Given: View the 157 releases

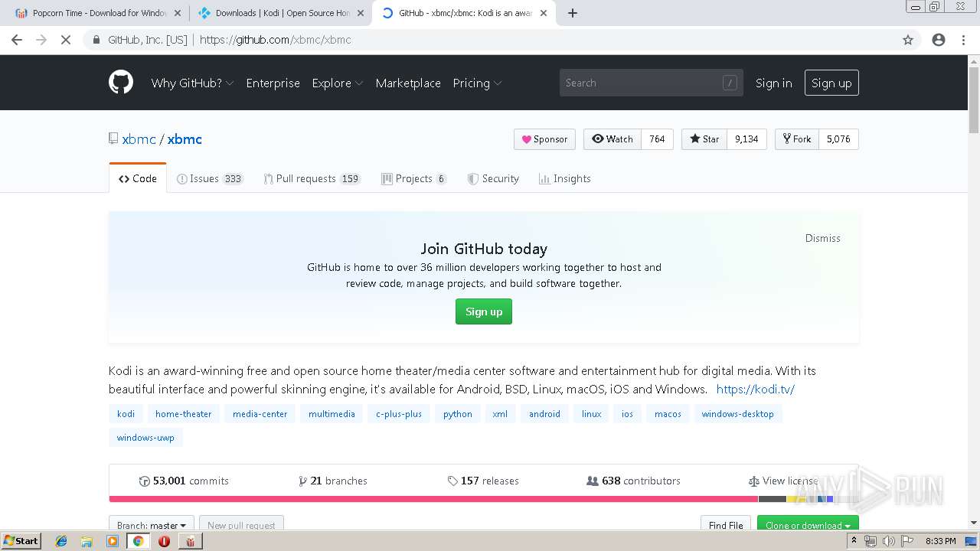Looking at the screenshot, I should point(483,481).
